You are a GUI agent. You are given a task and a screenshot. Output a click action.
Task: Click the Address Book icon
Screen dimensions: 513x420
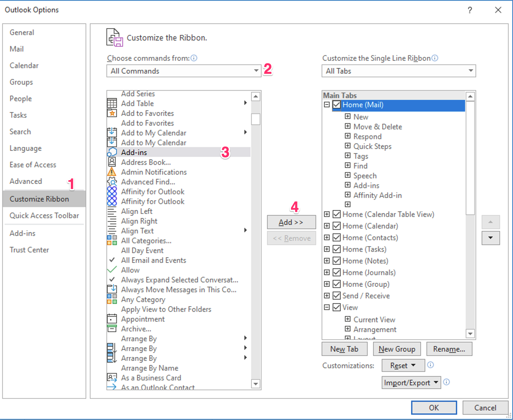coord(112,162)
